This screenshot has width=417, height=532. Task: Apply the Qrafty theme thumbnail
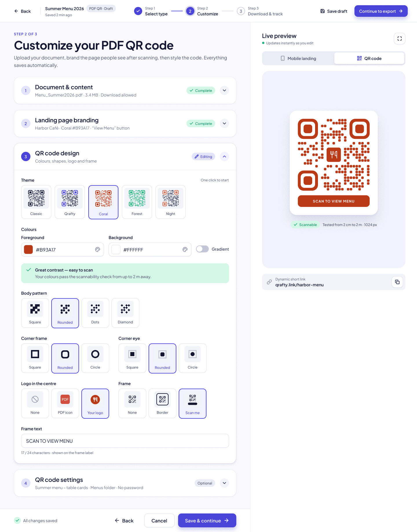[70, 202]
